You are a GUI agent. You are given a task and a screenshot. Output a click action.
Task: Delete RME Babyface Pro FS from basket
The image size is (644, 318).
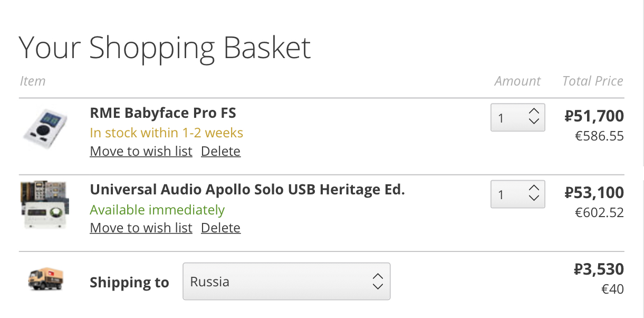pos(221,151)
